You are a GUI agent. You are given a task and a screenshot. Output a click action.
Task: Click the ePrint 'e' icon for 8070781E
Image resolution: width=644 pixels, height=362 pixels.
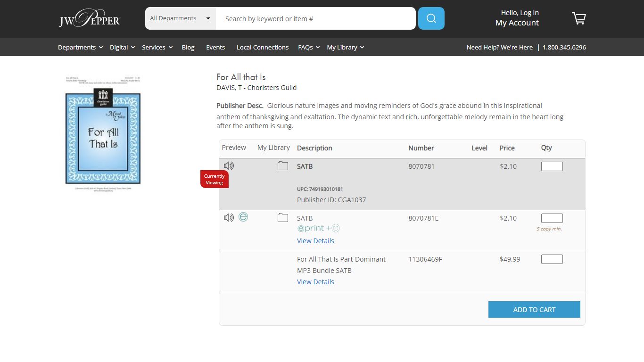(243, 217)
